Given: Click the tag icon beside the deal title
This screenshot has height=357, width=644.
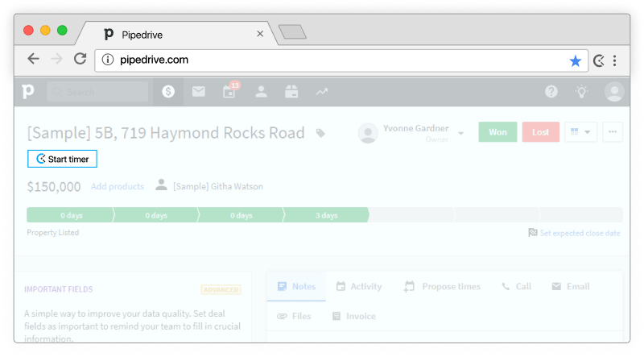Looking at the screenshot, I should coord(320,133).
